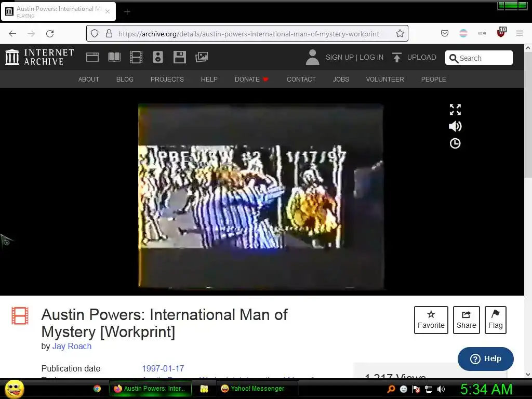532x399 pixels.
Task: Open the VOLUNTEER menu item
Action: (385, 79)
